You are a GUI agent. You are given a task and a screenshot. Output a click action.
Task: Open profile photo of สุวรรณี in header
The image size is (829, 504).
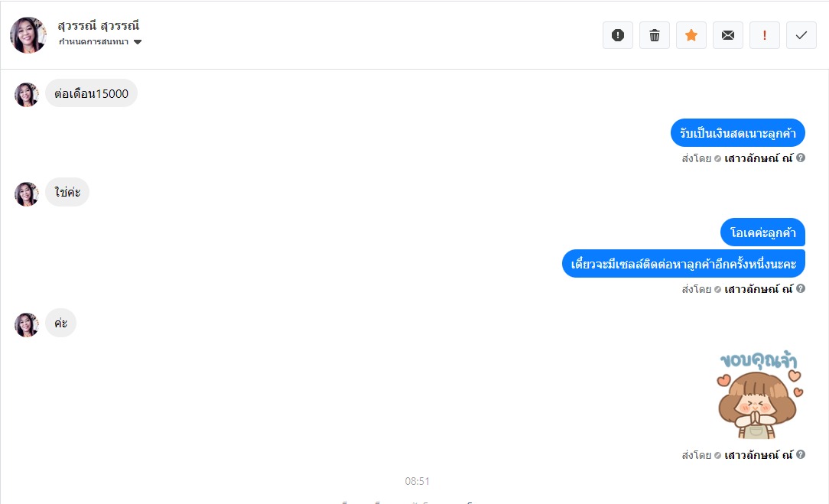coord(28,35)
